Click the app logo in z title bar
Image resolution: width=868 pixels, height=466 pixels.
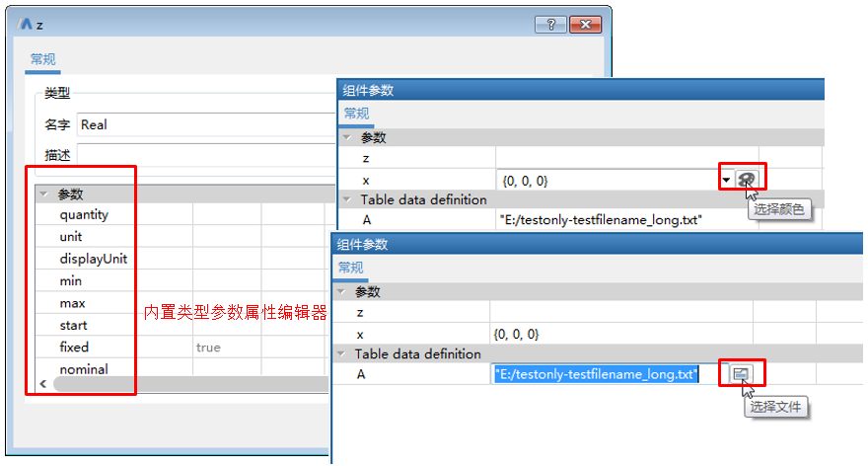[26, 25]
